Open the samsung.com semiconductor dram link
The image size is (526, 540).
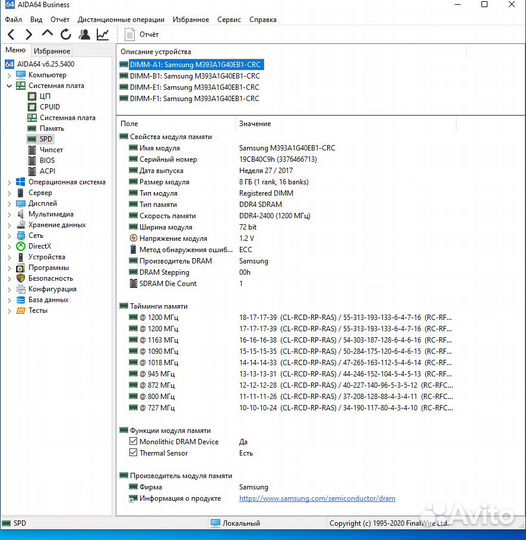pos(317,498)
